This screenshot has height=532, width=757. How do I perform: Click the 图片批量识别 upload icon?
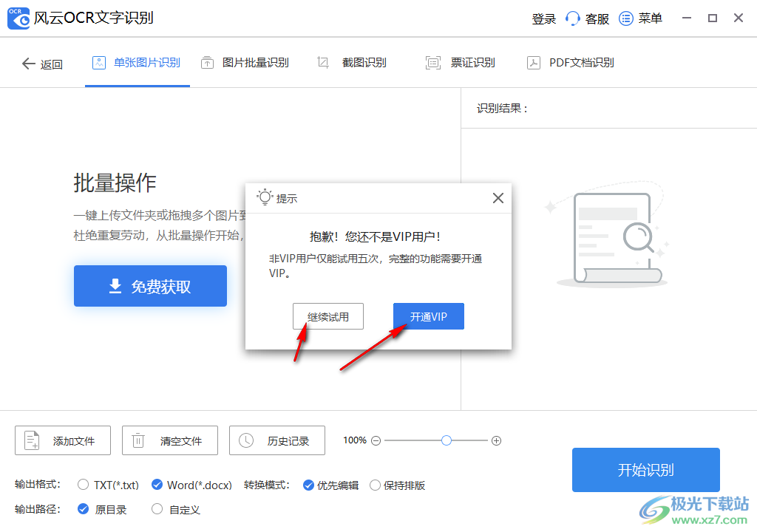pyautogui.click(x=207, y=63)
